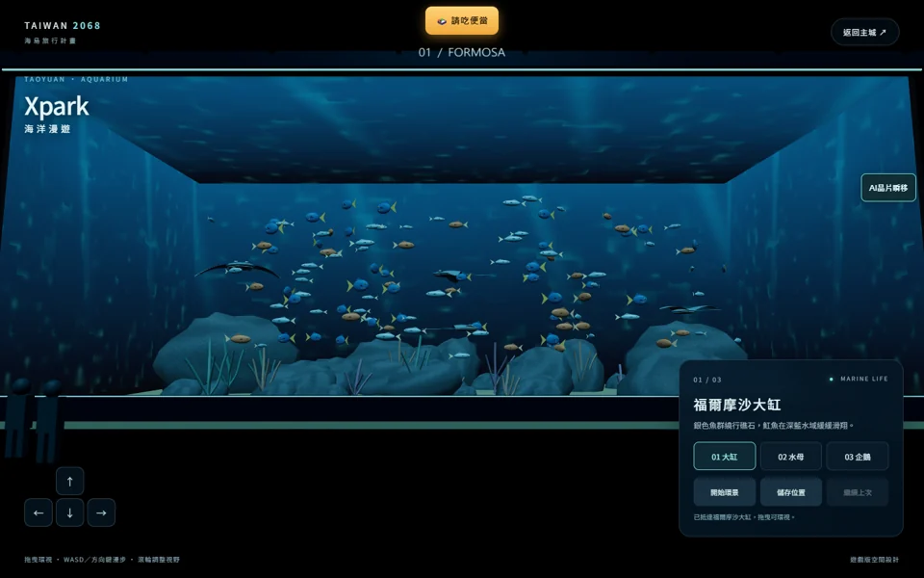The width and height of the screenshot is (924, 578).
Task: Click the down arrow movement key
Action: coord(69,512)
